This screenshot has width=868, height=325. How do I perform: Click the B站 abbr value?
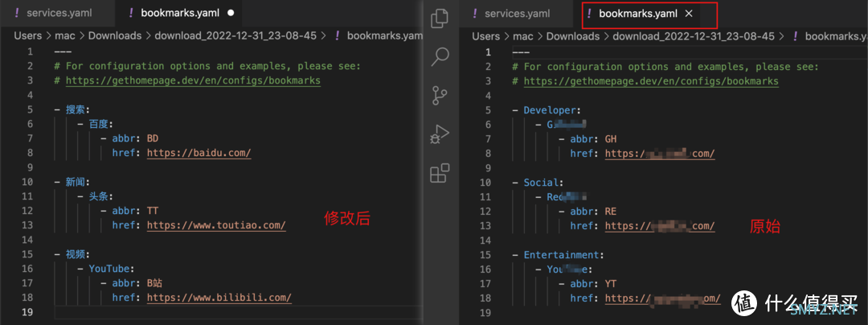(154, 283)
